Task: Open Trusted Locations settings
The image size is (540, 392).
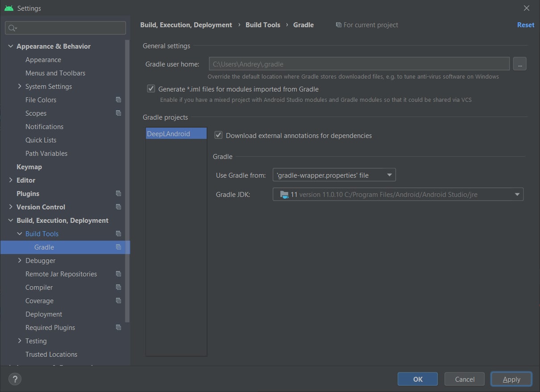Action: (51, 354)
